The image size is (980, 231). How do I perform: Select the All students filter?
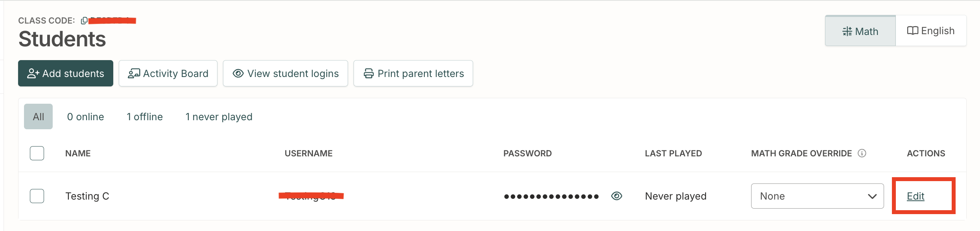click(38, 117)
